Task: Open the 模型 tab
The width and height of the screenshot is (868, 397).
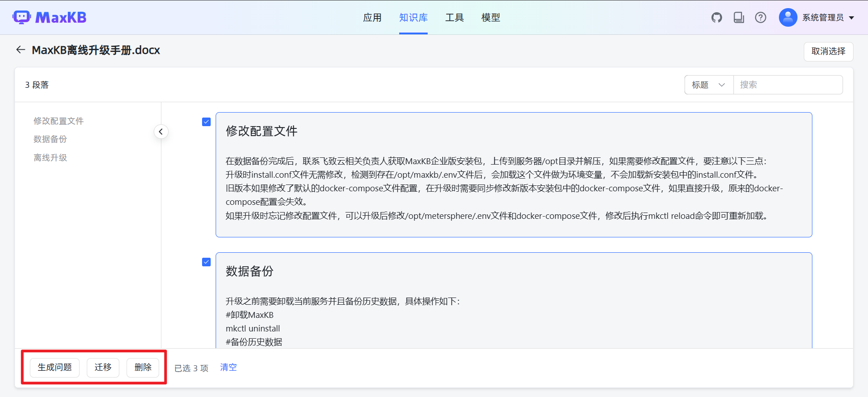Action: (x=491, y=18)
